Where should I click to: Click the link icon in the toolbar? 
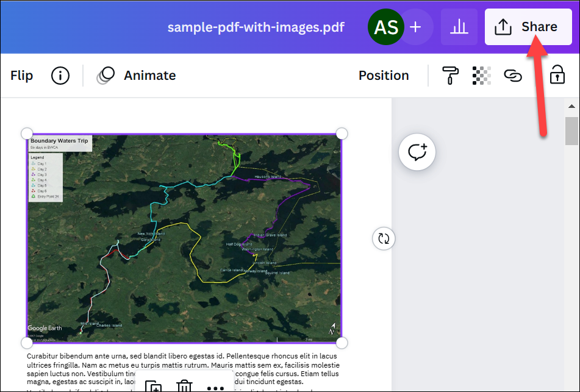pyautogui.click(x=513, y=75)
